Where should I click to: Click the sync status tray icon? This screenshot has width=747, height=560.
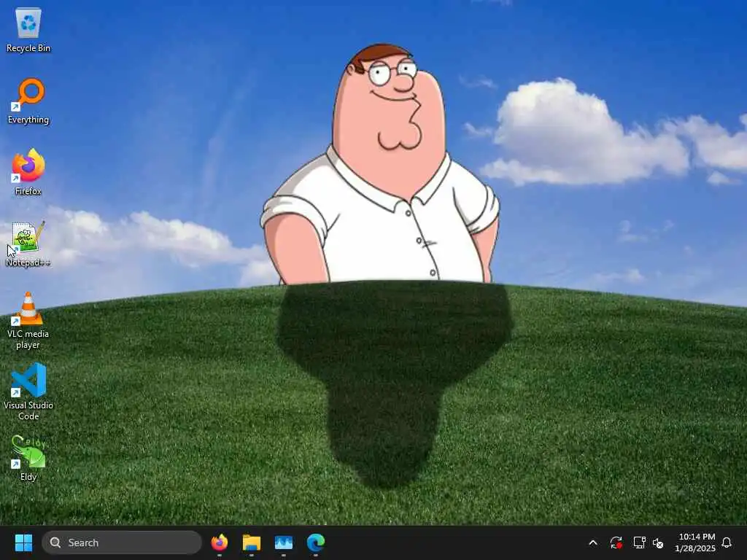pyautogui.click(x=616, y=542)
